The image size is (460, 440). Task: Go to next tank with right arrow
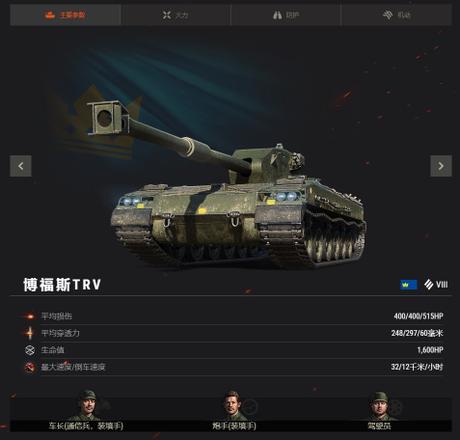pyautogui.click(x=441, y=166)
